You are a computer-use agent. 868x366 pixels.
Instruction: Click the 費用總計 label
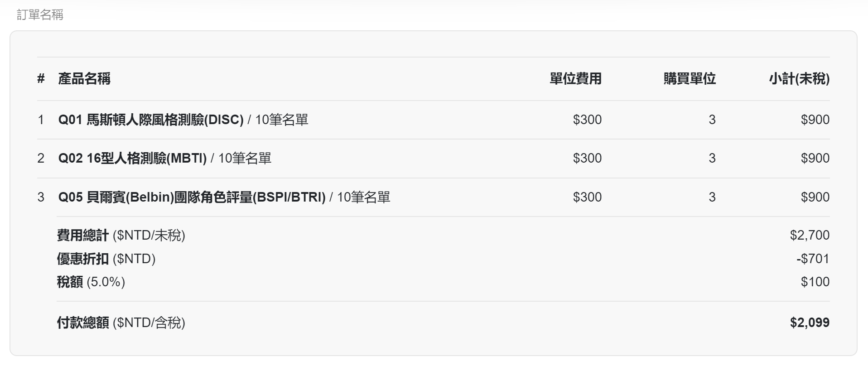point(83,235)
